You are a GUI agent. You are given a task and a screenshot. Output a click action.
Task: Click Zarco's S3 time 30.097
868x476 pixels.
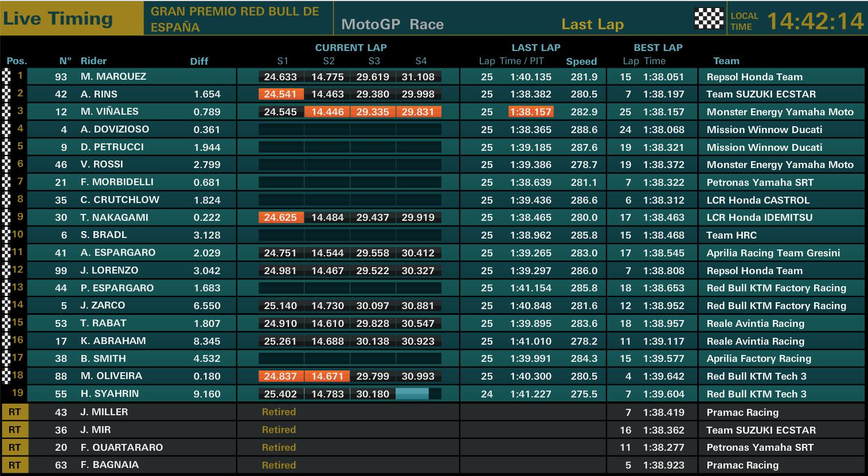(x=373, y=305)
